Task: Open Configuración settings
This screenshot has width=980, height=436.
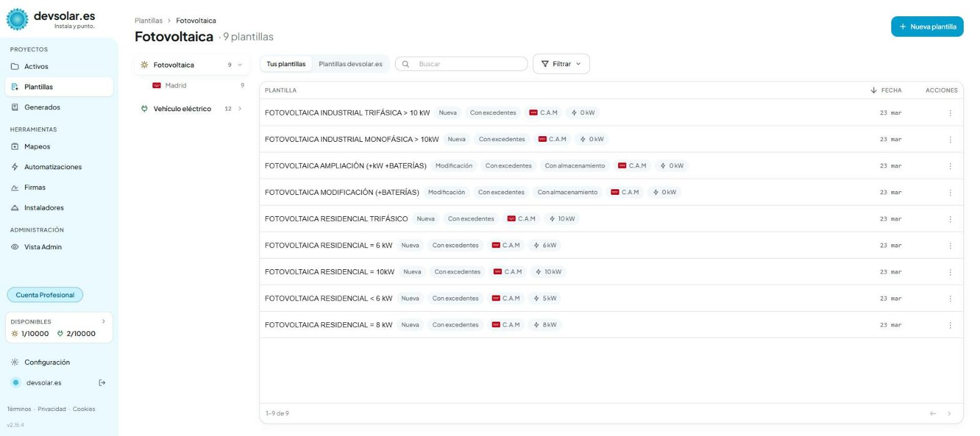Action: pyautogui.click(x=59, y=362)
